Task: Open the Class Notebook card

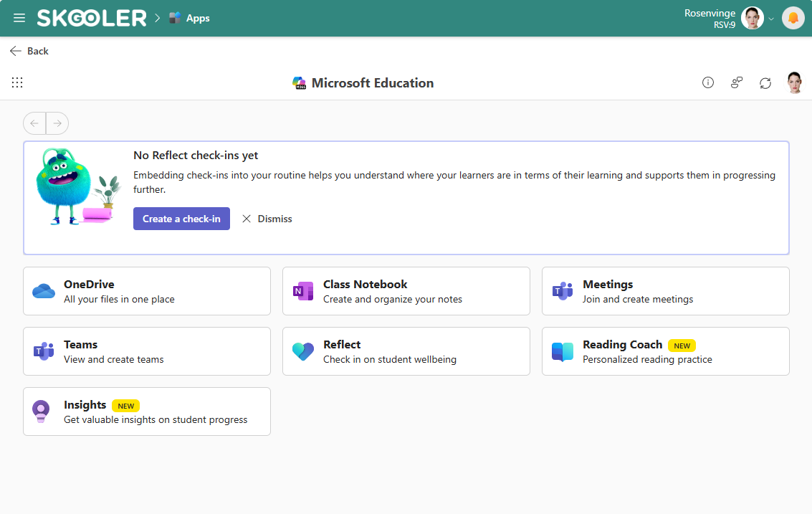Action: click(x=406, y=291)
